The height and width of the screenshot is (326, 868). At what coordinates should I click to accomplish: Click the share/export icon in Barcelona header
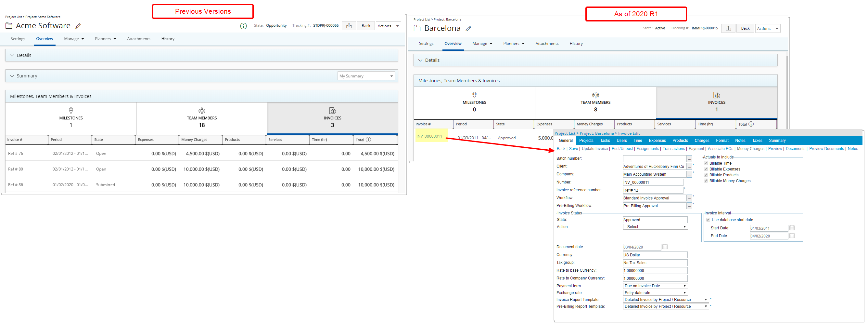728,28
